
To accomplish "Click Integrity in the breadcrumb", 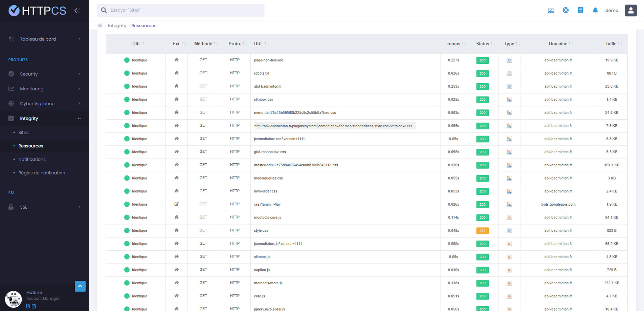I will (x=117, y=25).
